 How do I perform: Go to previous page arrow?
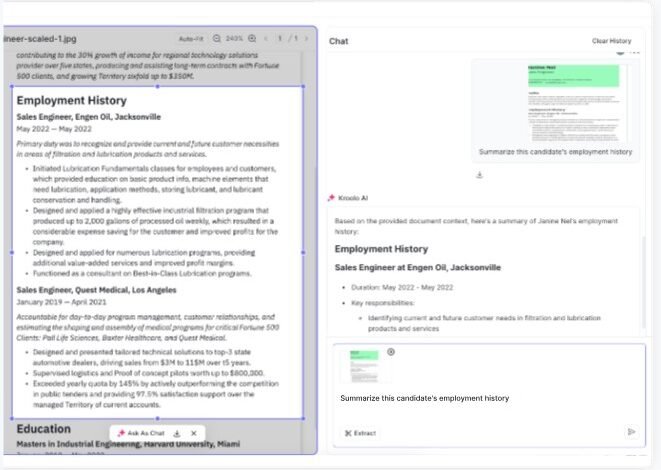pyautogui.click(x=266, y=38)
